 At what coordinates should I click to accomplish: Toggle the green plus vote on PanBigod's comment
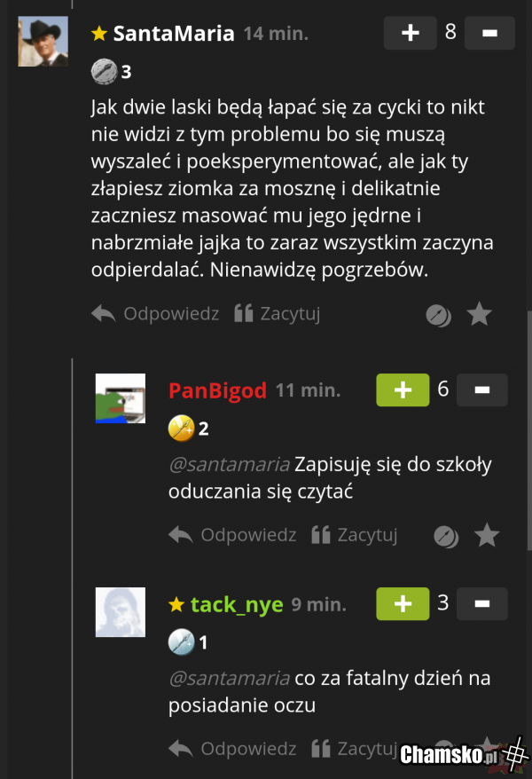click(x=403, y=390)
